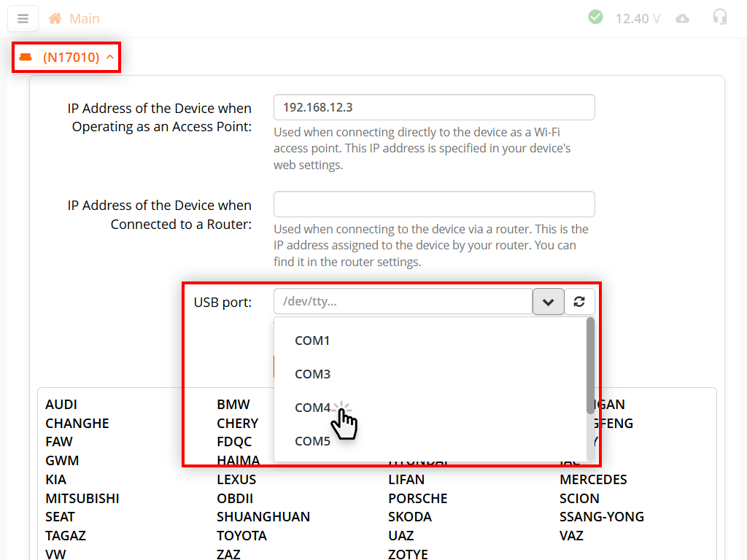Go to Main breadcrumb link
The image size is (747, 560).
(x=85, y=19)
